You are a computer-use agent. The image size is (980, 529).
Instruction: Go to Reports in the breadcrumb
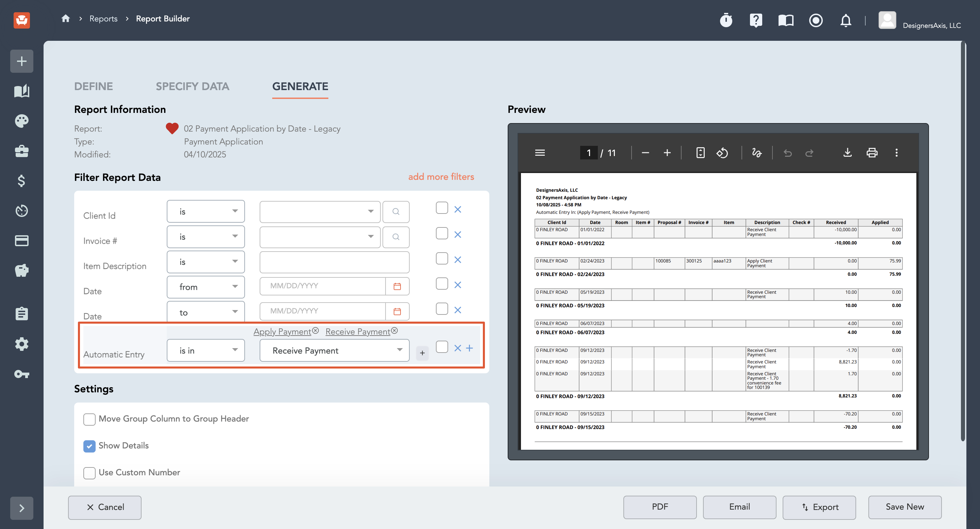[x=103, y=19]
